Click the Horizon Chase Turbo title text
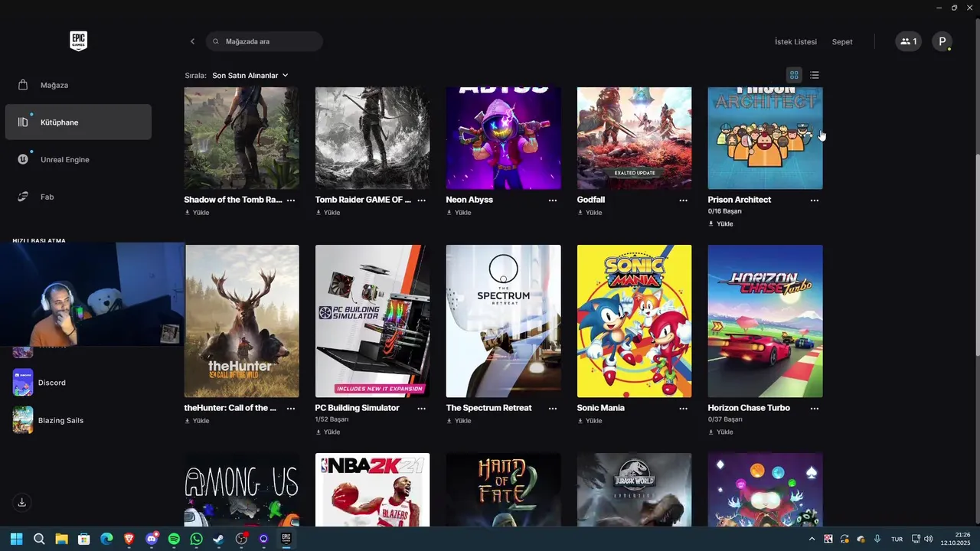This screenshot has height=551, width=980. click(749, 408)
